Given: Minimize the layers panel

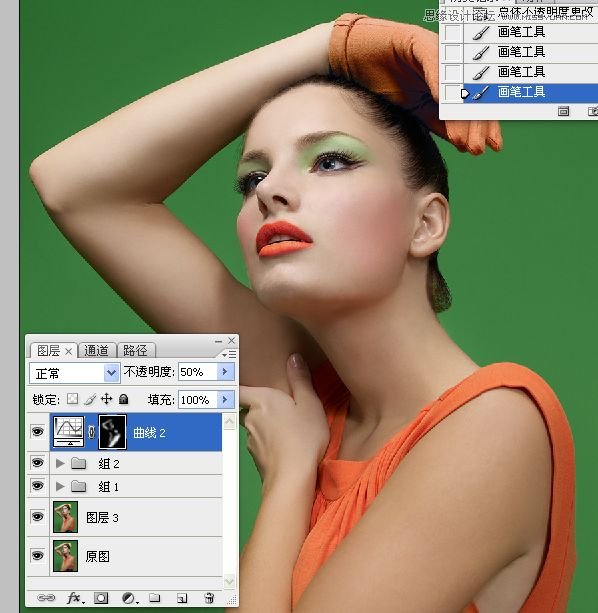Looking at the screenshot, I should point(218,341).
